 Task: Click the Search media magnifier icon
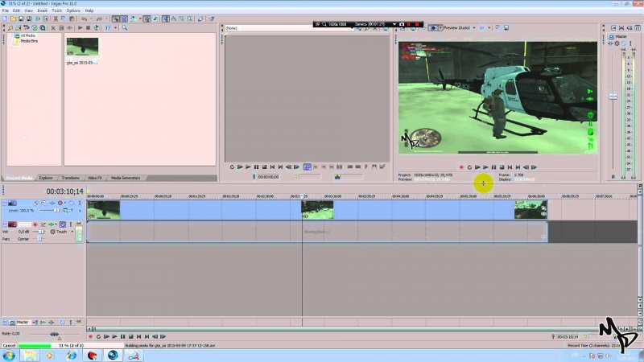[124, 28]
